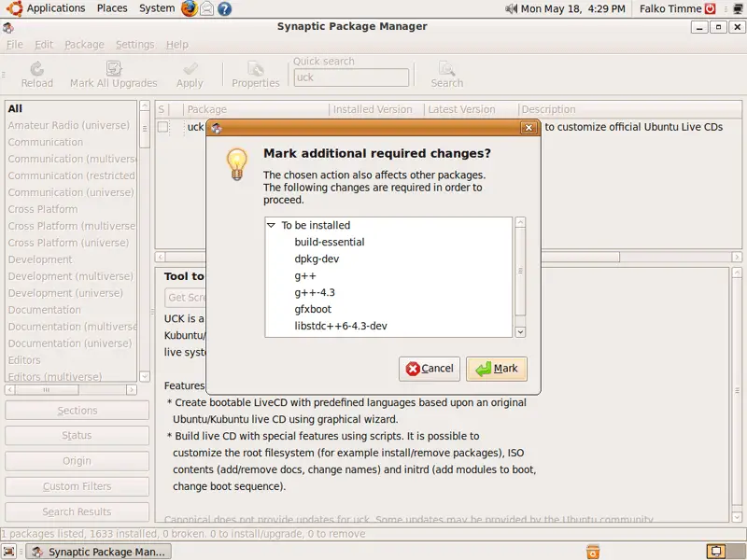Click the Mark All Upgrades toolbar icon
The width and height of the screenshot is (747, 560).
point(113,69)
